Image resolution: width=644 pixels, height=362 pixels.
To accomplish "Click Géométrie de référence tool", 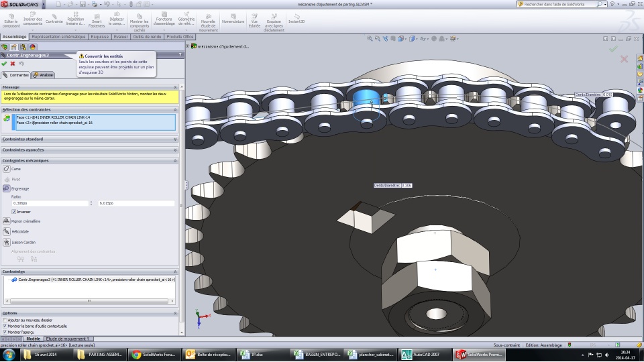I will (x=186, y=19).
